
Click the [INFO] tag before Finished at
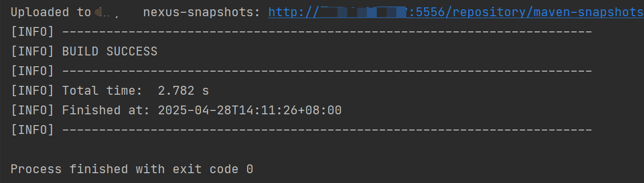pos(32,110)
